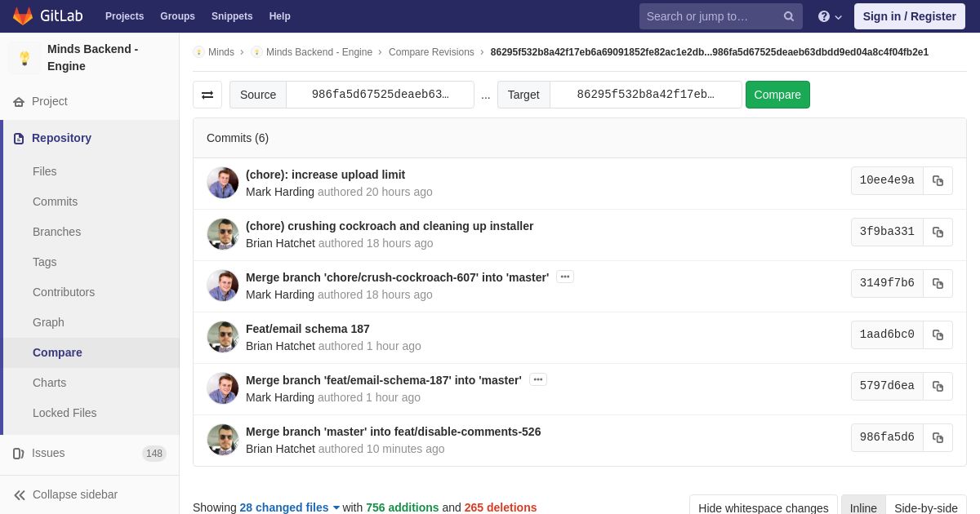Focus the Search or jump to field

710,16
